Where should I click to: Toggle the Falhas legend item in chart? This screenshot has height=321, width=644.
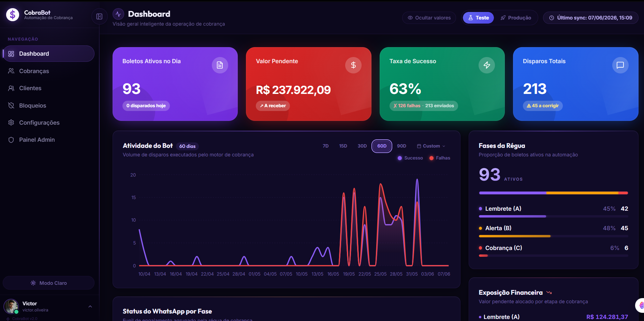[440, 158]
